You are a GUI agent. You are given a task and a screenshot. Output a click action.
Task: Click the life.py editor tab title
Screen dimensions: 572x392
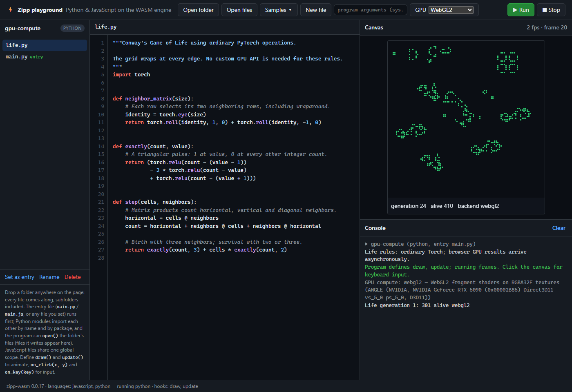click(105, 27)
